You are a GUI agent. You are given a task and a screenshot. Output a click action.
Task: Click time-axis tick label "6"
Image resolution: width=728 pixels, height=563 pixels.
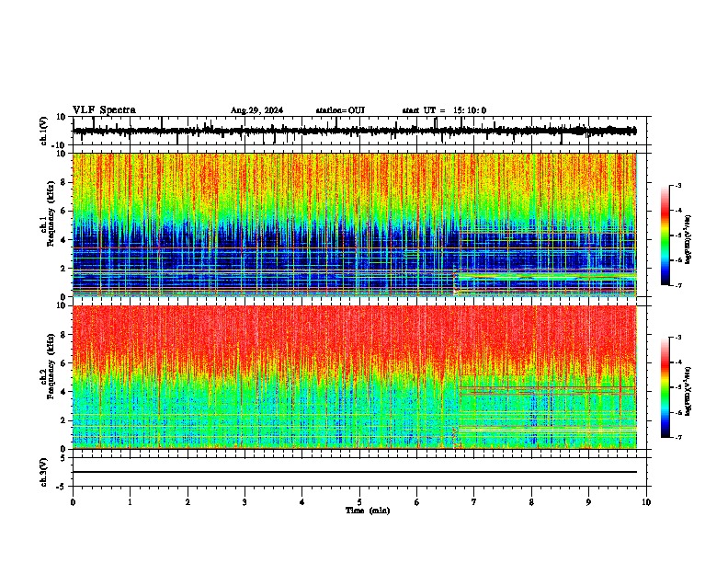click(x=416, y=502)
